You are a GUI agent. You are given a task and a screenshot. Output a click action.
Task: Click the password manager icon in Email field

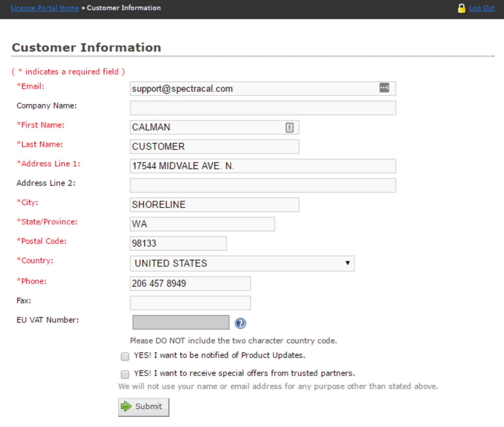[384, 87]
